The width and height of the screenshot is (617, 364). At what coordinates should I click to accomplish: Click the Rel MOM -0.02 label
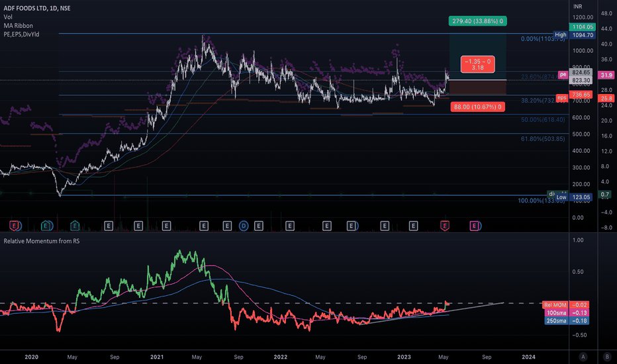pyautogui.click(x=565, y=305)
